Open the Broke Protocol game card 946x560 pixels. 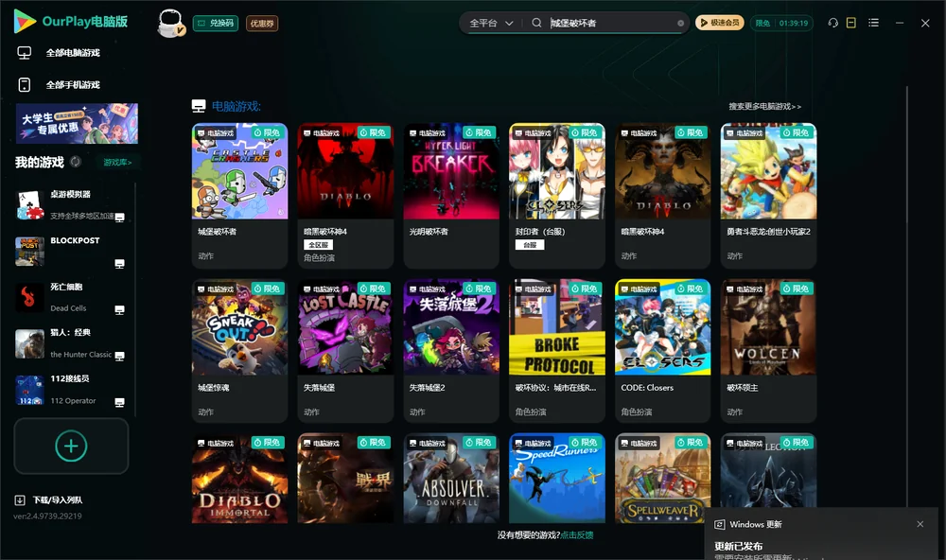pyautogui.click(x=557, y=351)
